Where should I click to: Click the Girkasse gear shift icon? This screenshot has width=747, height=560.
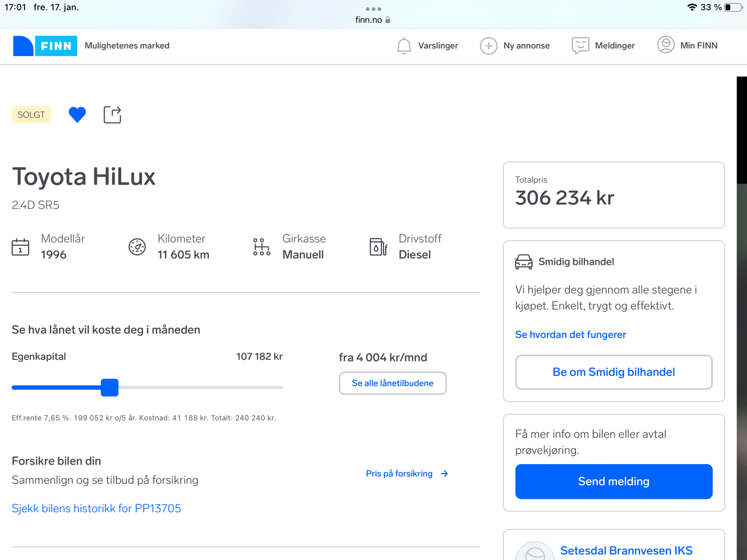pos(261,247)
